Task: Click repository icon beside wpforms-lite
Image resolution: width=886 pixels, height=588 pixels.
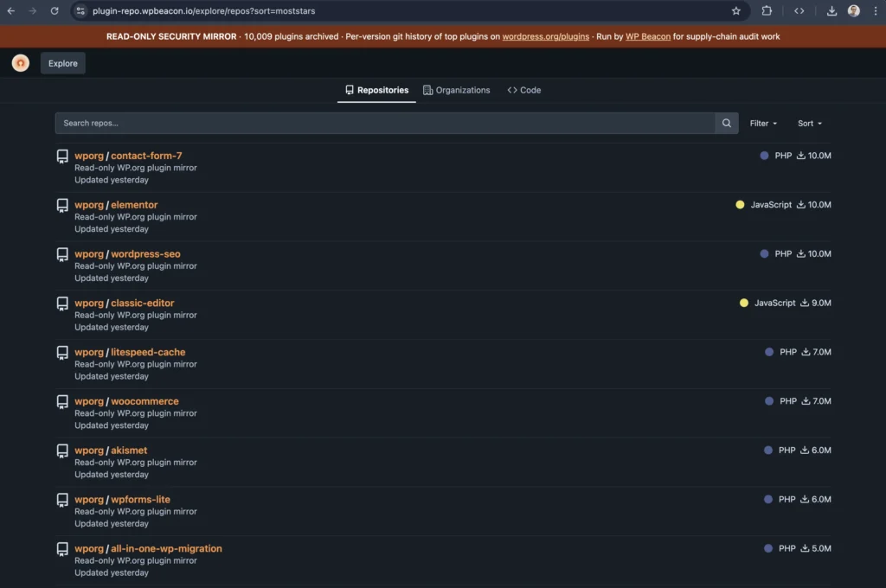Action: 62,501
